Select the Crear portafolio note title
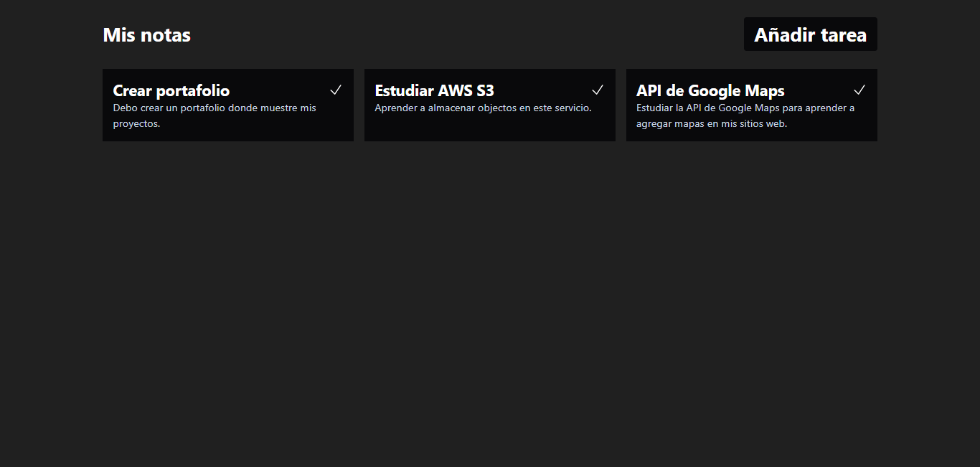The height and width of the screenshot is (467, 980). [x=171, y=91]
